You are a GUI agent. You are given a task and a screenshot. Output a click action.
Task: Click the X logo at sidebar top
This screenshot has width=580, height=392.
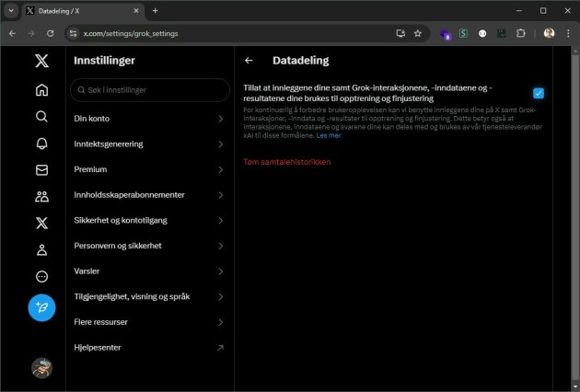pyautogui.click(x=41, y=61)
